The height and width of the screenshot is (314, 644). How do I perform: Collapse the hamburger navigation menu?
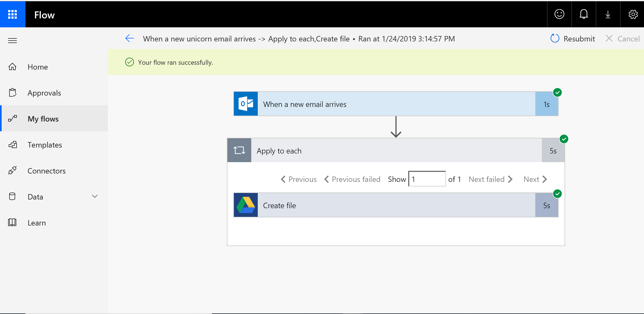[x=12, y=41]
